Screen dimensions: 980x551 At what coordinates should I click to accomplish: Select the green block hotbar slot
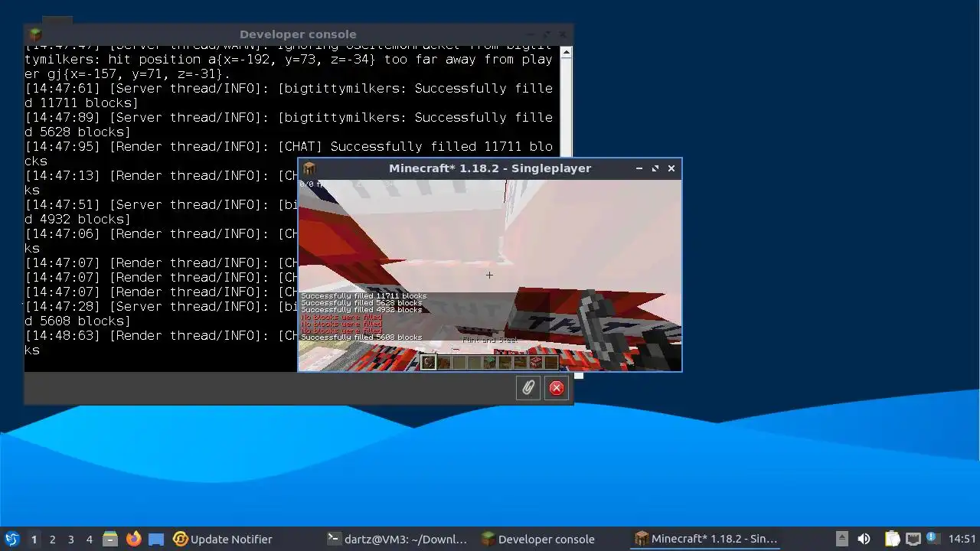pyautogui.click(x=490, y=363)
